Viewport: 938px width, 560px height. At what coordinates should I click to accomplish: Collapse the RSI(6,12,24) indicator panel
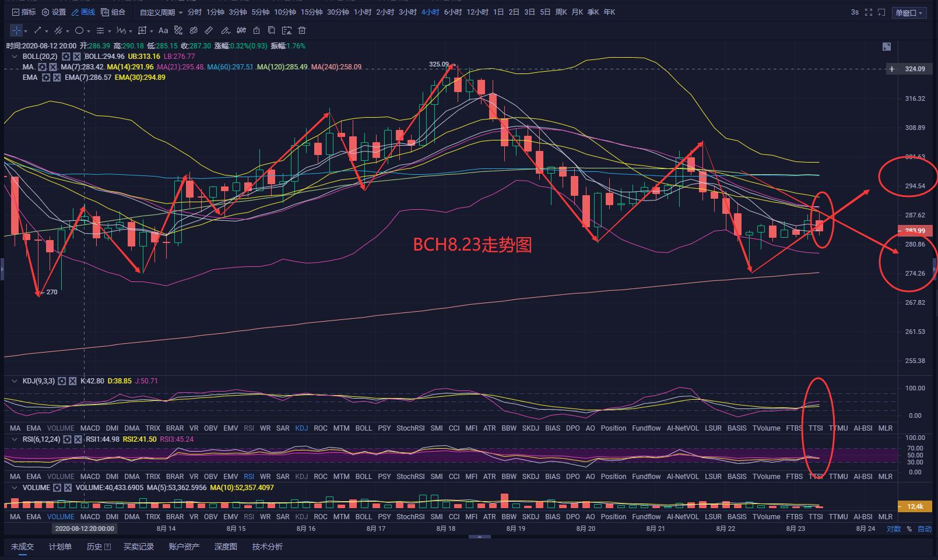click(x=15, y=439)
